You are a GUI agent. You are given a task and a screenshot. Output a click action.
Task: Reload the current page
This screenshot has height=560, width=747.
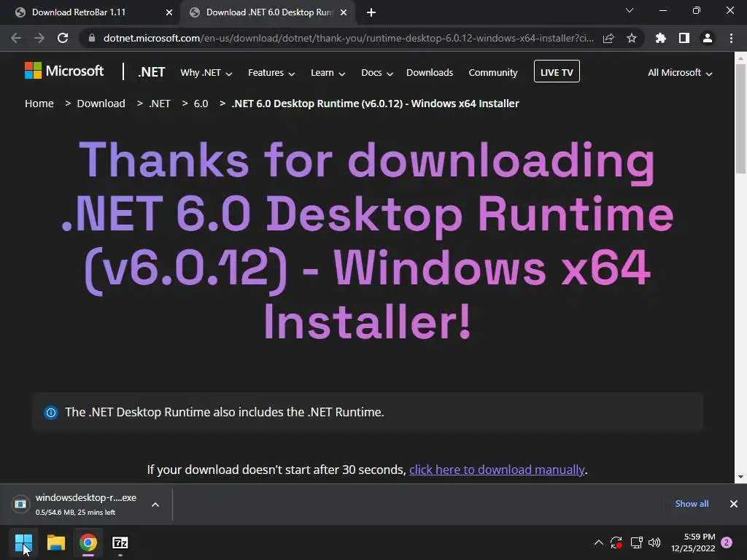point(63,38)
